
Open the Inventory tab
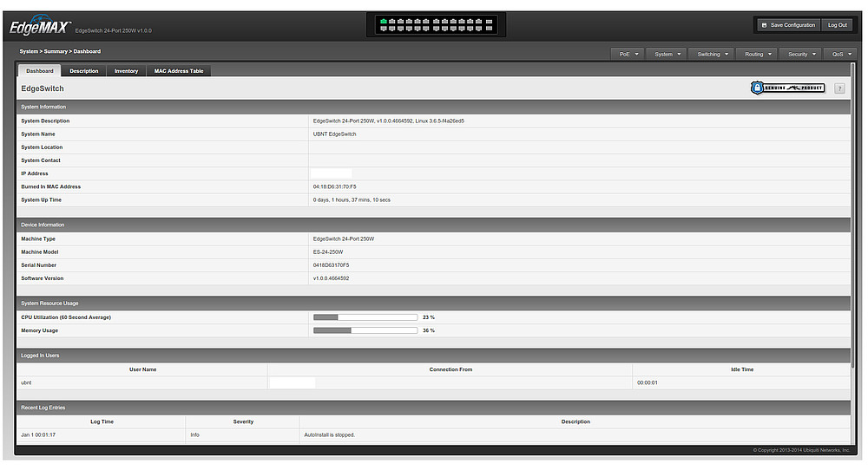click(126, 71)
